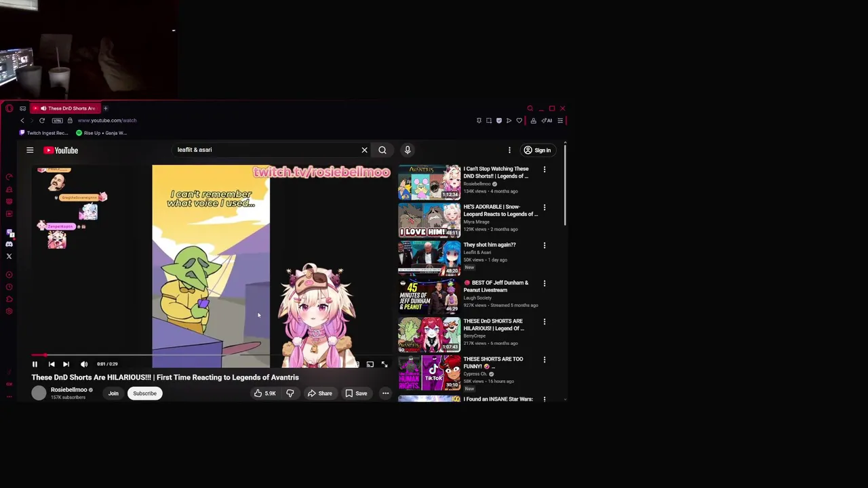
Task: Seek on the video progress bar
Action: click(x=211, y=354)
